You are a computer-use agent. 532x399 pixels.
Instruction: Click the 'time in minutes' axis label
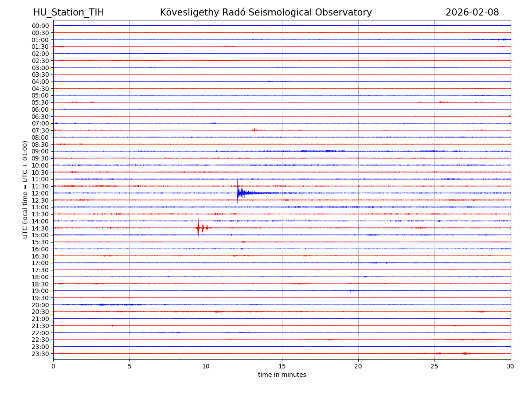pos(282,375)
